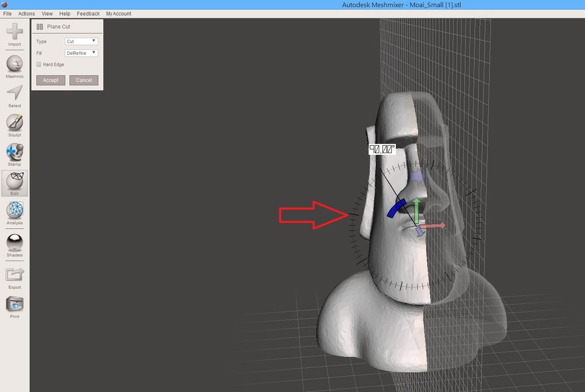Screen dimensions: 585x392
Task: Open the Help menu
Action: (x=65, y=14)
